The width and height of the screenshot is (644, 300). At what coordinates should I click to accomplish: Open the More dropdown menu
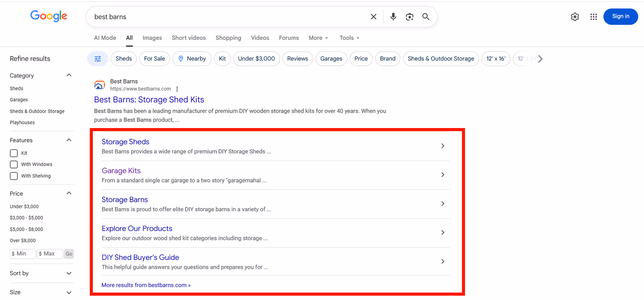tap(318, 38)
